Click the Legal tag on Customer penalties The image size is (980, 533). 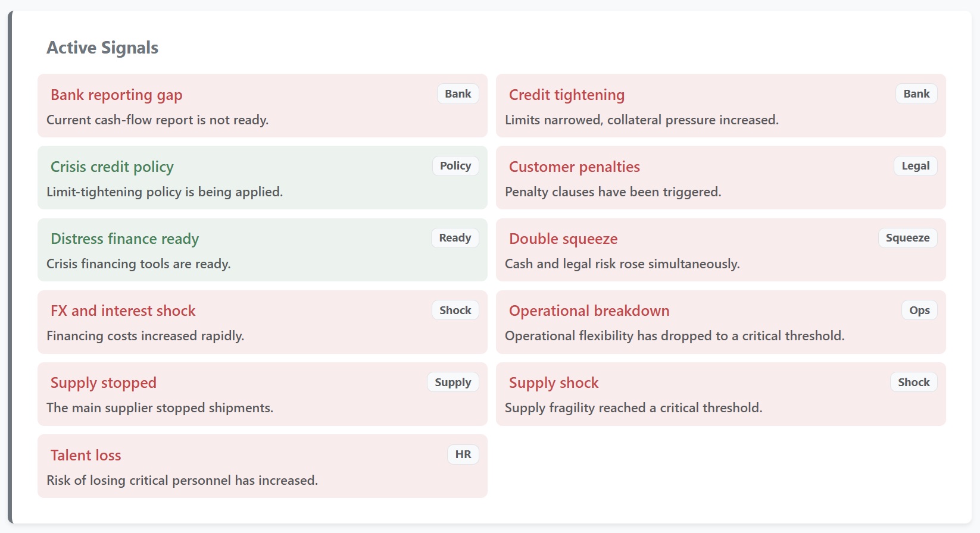[915, 166]
